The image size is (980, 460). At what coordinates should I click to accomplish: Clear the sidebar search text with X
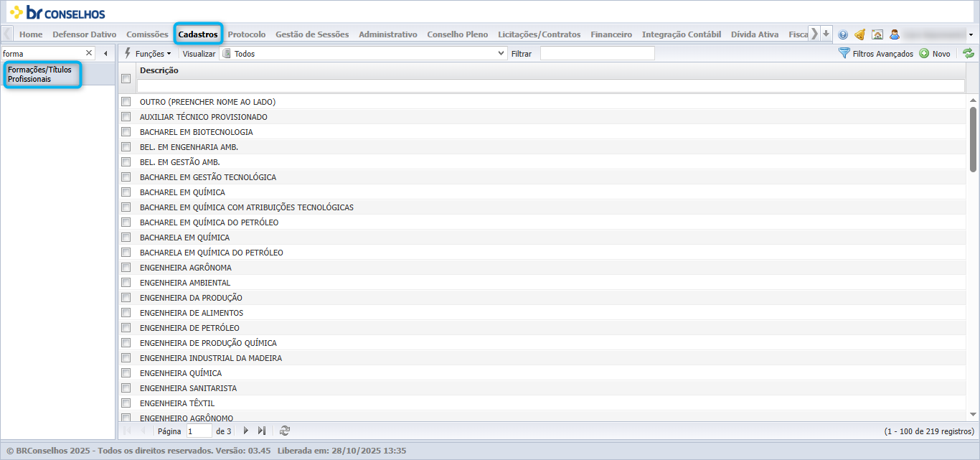89,53
